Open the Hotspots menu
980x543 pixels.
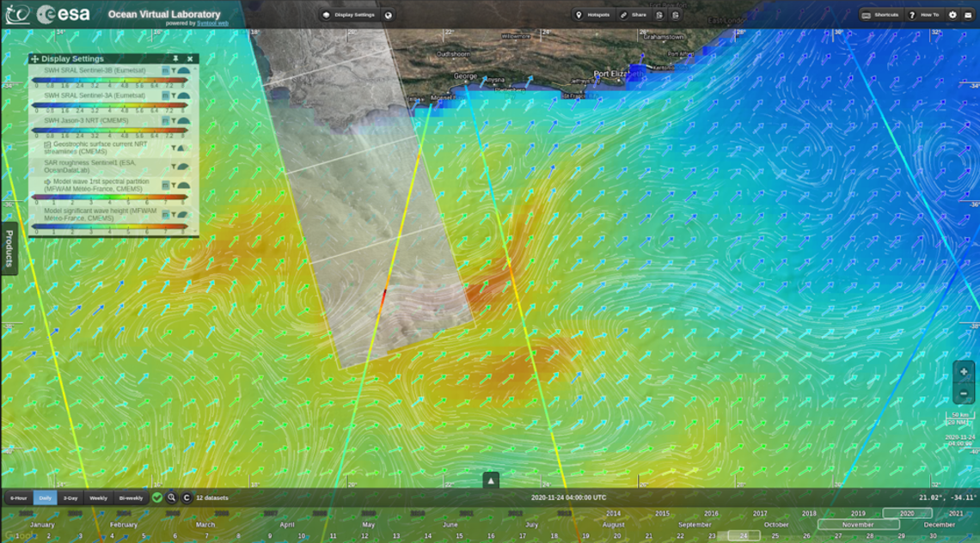592,15
